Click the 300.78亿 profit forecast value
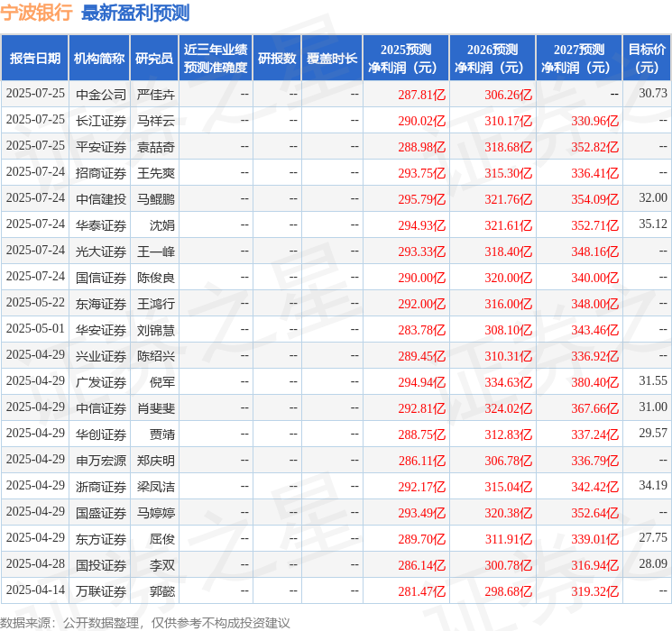672x631 pixels. click(x=509, y=565)
